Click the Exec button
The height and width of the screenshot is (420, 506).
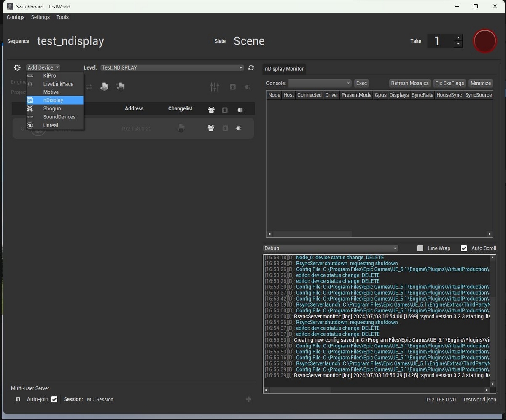(361, 83)
